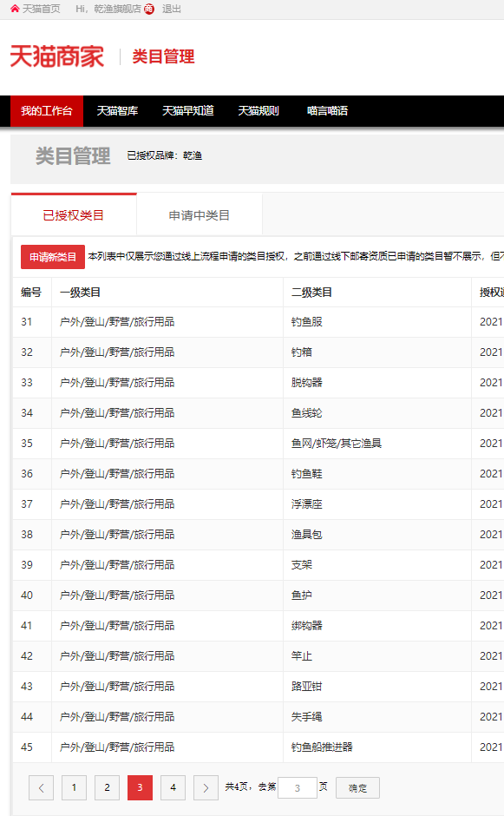Click the 编号 column header

coord(31,293)
